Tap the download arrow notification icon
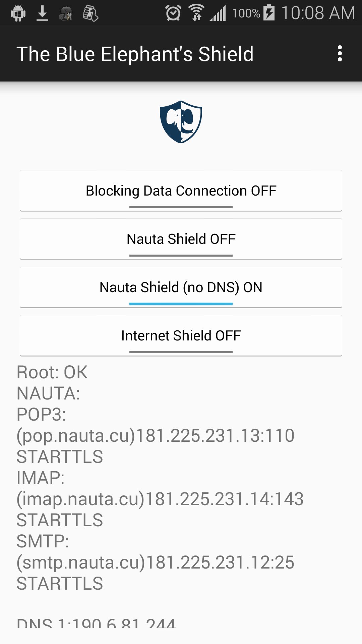 pyautogui.click(x=42, y=13)
